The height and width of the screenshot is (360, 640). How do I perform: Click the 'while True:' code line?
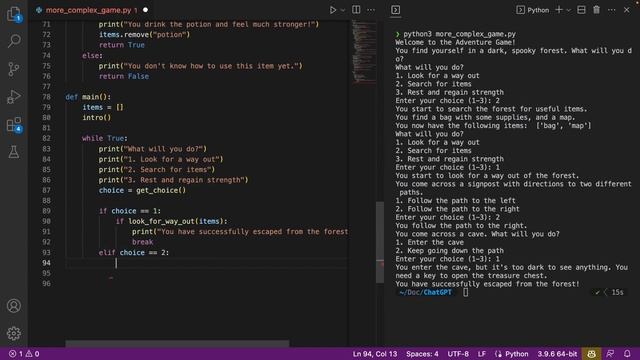coord(104,138)
